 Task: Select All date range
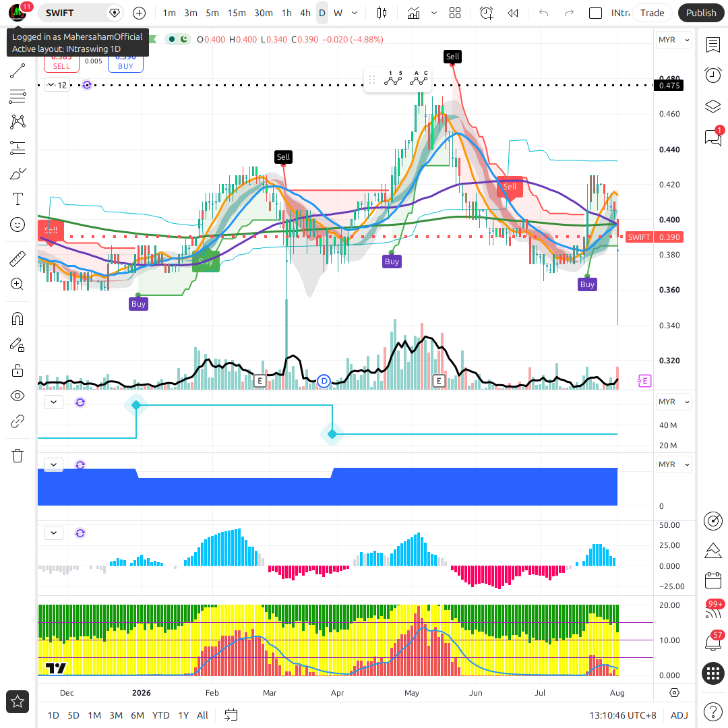202,715
